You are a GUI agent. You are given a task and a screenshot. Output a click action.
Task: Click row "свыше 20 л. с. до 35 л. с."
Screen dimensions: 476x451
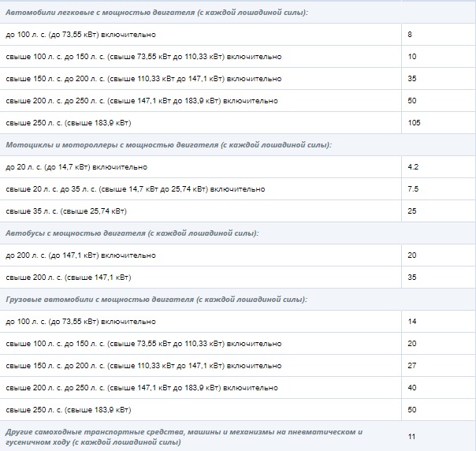[x=135, y=189]
